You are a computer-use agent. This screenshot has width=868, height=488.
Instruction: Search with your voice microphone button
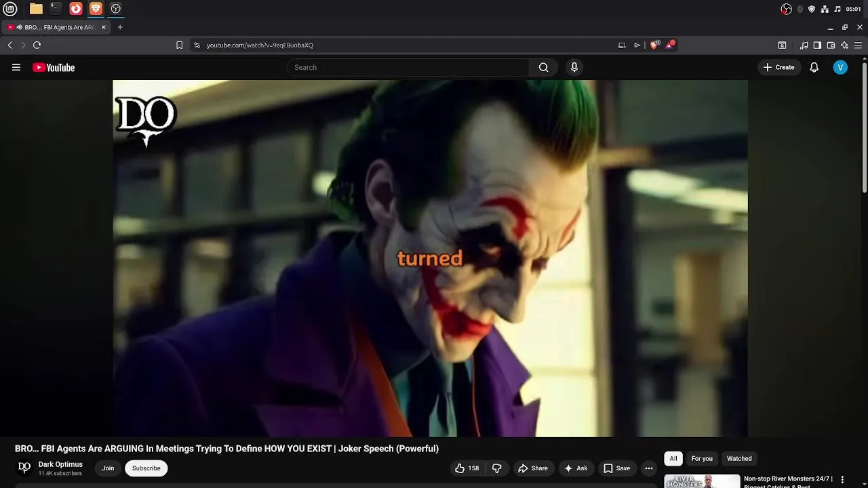[x=574, y=67]
